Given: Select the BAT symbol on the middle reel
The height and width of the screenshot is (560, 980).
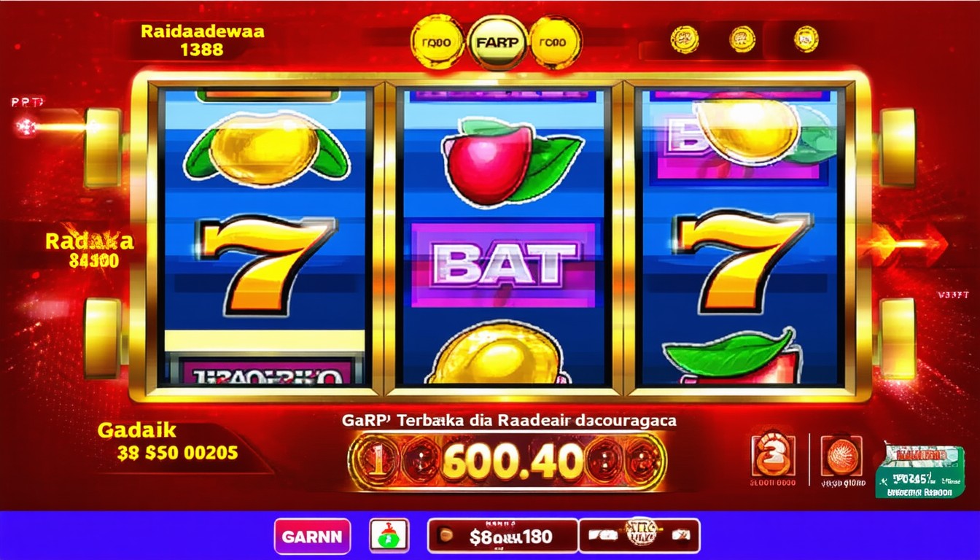Looking at the screenshot, I should tap(503, 265).
